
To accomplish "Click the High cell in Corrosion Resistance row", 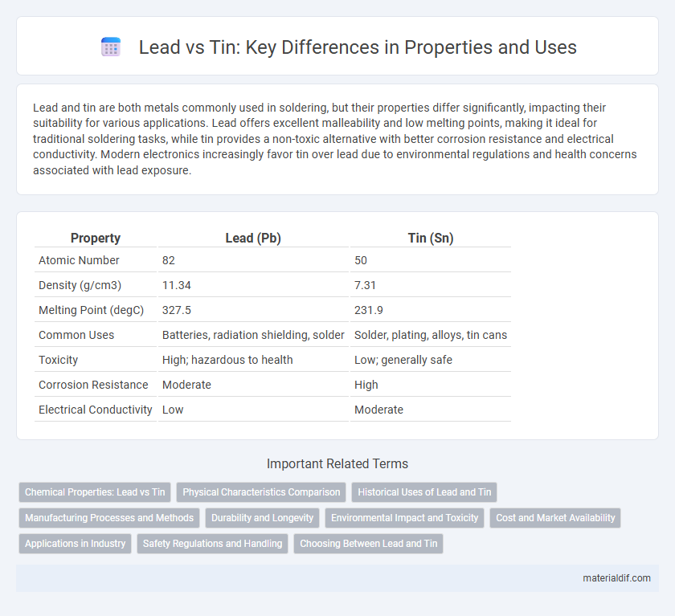I will click(431, 385).
